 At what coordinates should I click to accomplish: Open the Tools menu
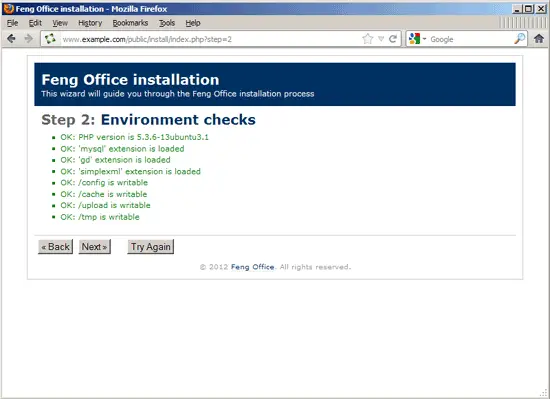click(167, 23)
